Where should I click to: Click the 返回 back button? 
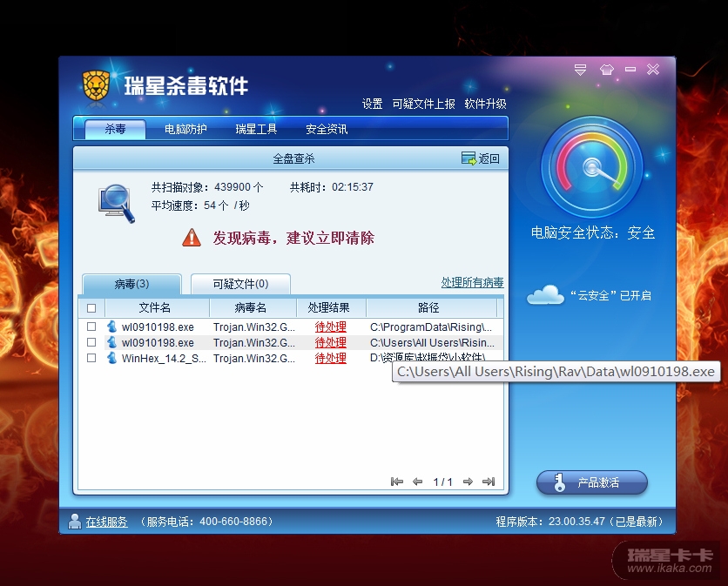point(481,158)
